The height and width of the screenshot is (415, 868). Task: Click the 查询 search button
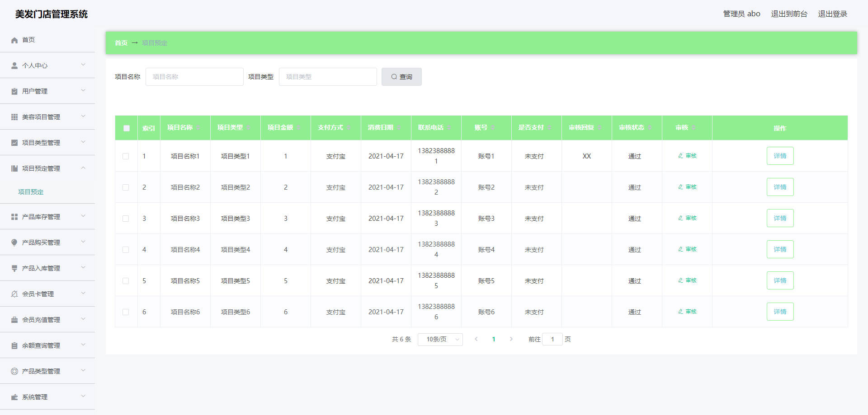(401, 77)
